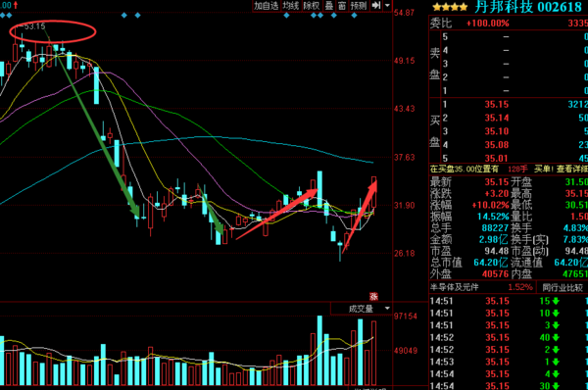Viewport: 588px width, 390px height.
Task: Click the jump-to-end arrow icon
Action: pos(375,5)
